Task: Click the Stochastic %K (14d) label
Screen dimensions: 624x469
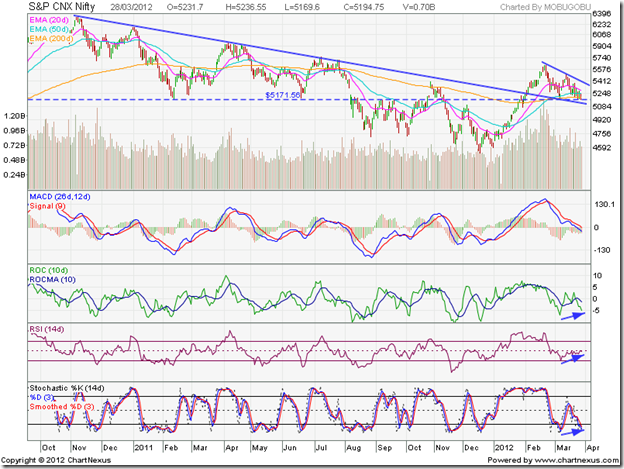Action: click(67, 388)
